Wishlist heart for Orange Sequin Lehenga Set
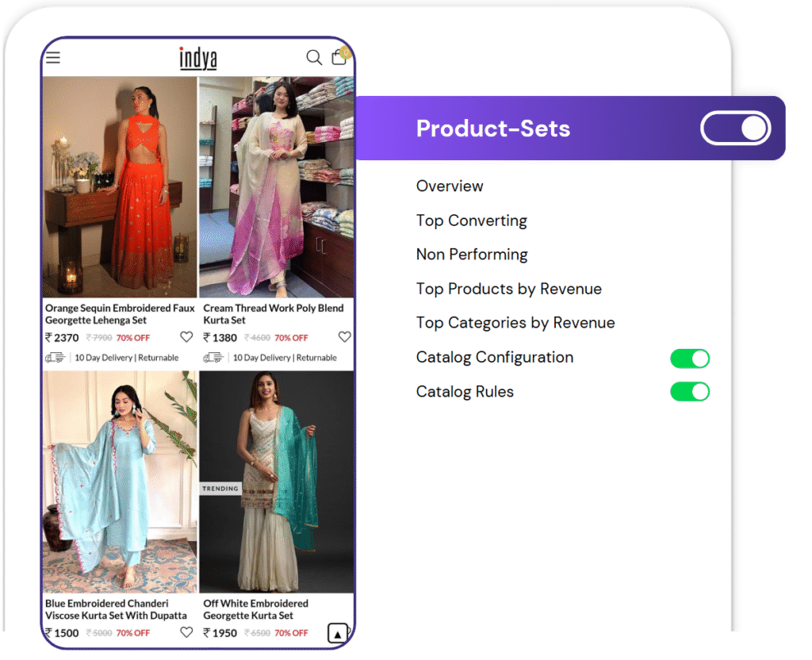The width and height of the screenshot is (812, 660). [186, 337]
